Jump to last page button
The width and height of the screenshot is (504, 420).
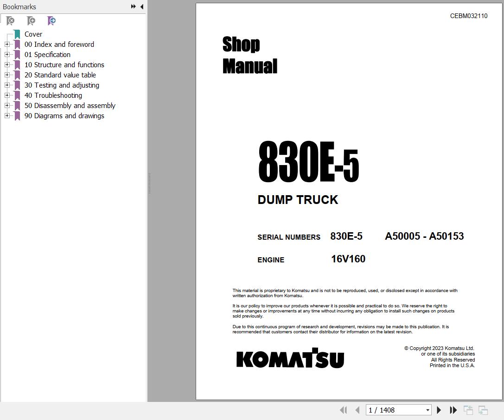tap(453, 410)
